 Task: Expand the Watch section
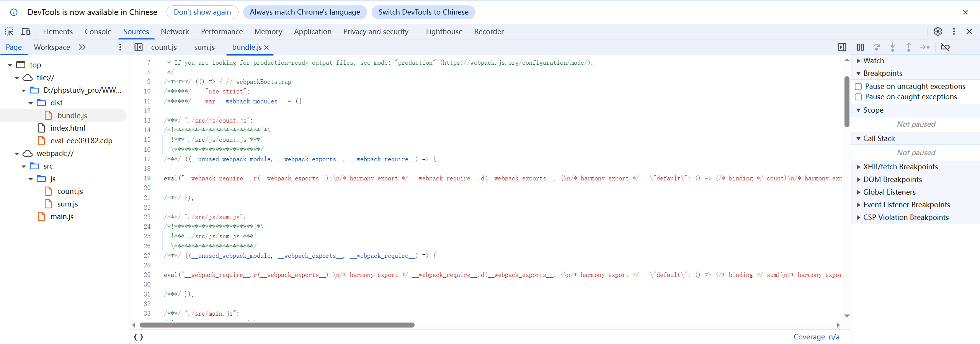click(x=859, y=61)
